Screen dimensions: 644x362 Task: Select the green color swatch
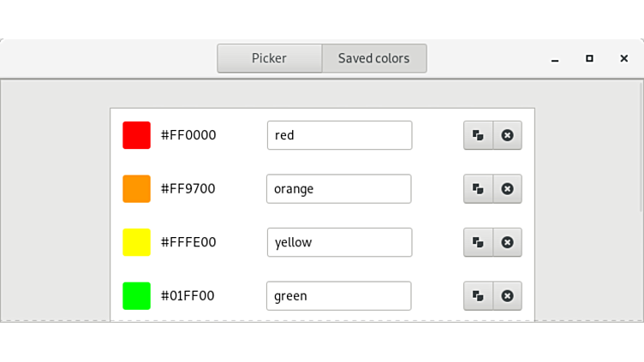pyautogui.click(x=136, y=296)
